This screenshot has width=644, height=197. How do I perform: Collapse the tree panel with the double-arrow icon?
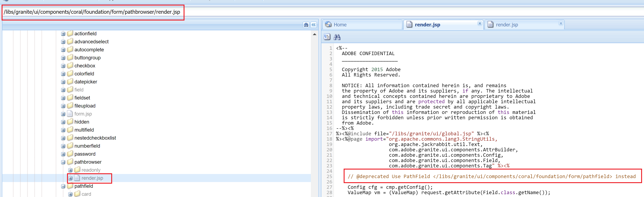(313, 25)
